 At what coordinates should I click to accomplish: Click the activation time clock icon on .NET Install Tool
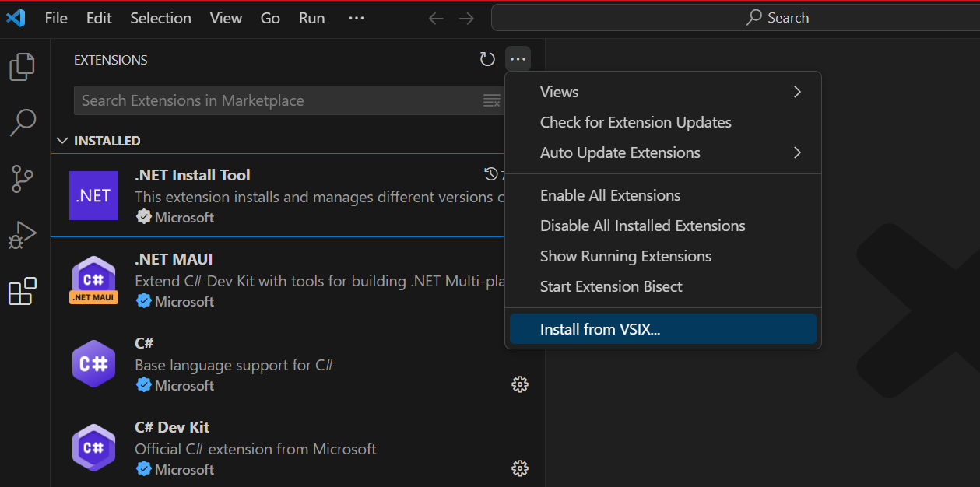(x=490, y=173)
